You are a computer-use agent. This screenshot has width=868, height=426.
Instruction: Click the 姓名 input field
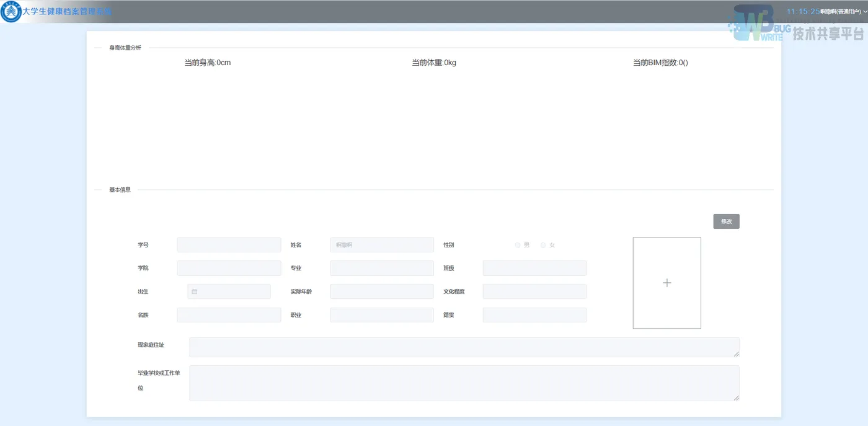coord(382,245)
